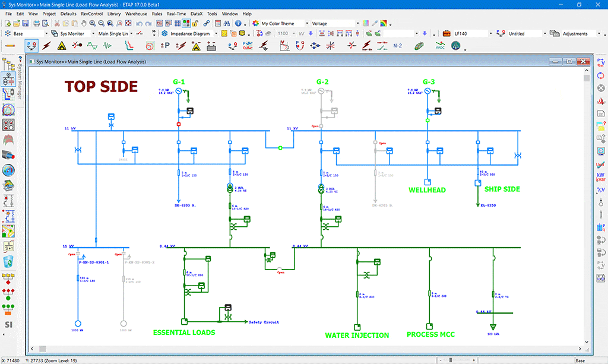Open the LF140 study case dropdown
Screen dimensions: 608x364
point(492,33)
